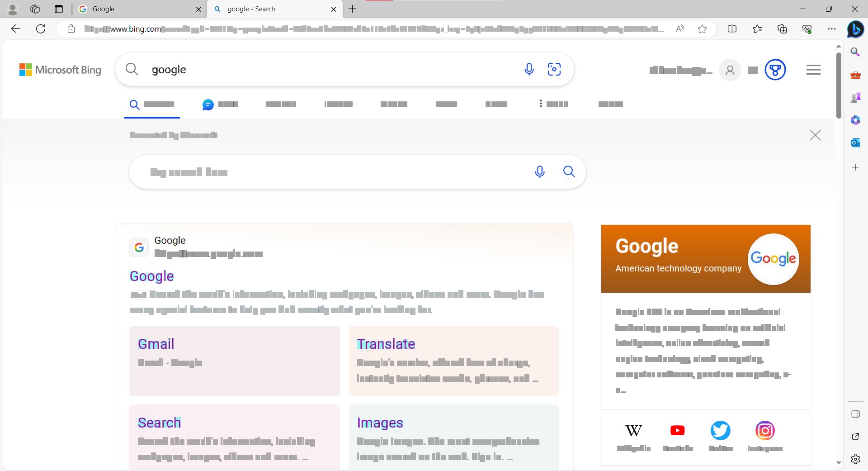This screenshot has height=471, width=868.
Task: Open the Favorites list
Action: 757,29
